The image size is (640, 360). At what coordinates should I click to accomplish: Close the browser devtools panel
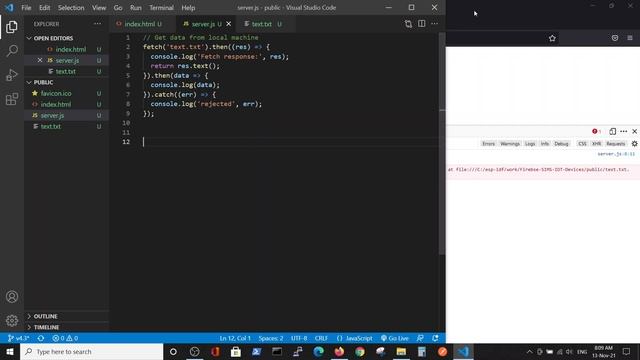click(634, 131)
